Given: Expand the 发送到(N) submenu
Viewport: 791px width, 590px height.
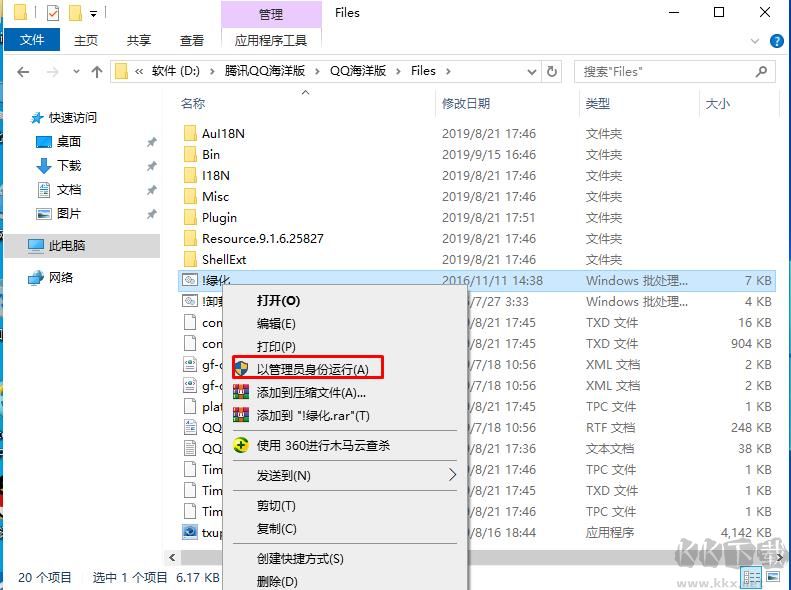Looking at the screenshot, I should tap(451, 475).
